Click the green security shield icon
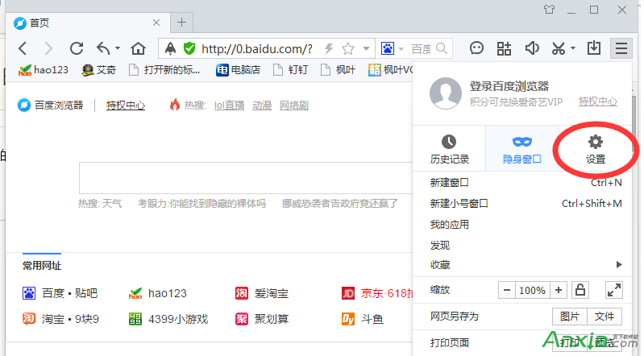Image resolution: width=644 pixels, height=356 pixels. pos(189,48)
